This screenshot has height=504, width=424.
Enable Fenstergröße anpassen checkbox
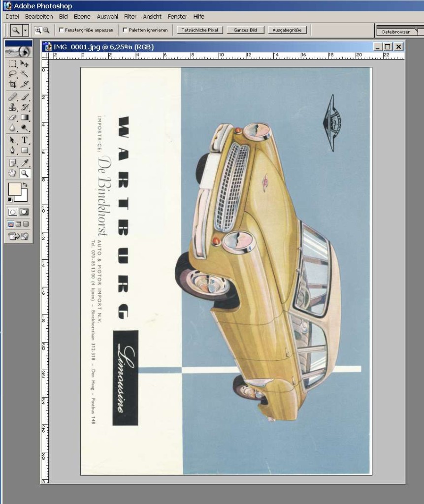[62, 30]
